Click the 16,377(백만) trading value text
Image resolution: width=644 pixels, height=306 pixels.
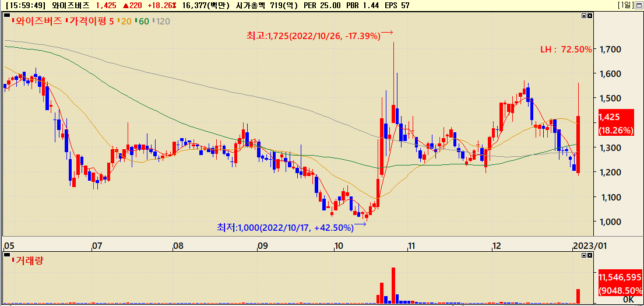(206, 5)
